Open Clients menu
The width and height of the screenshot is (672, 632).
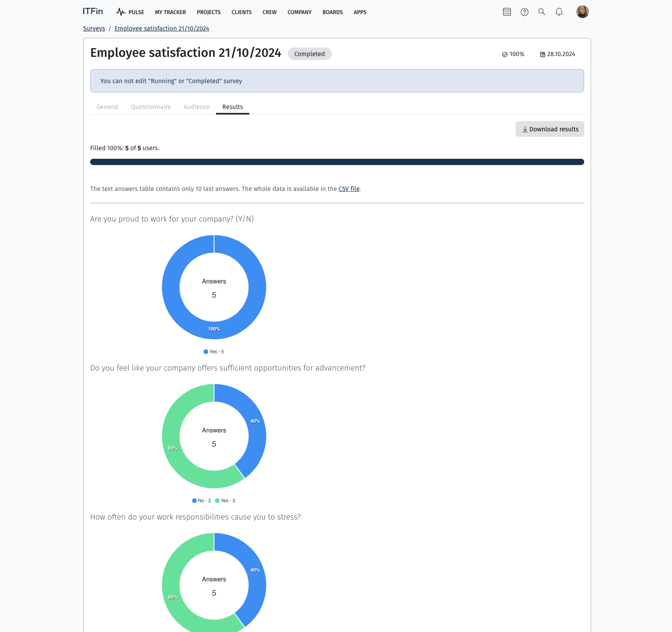pyautogui.click(x=242, y=12)
